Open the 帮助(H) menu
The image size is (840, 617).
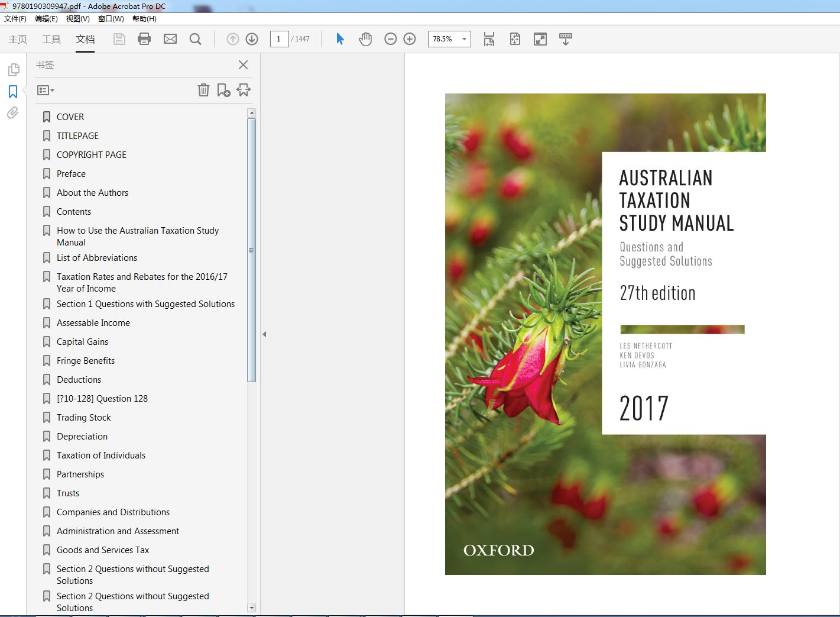pyautogui.click(x=144, y=19)
